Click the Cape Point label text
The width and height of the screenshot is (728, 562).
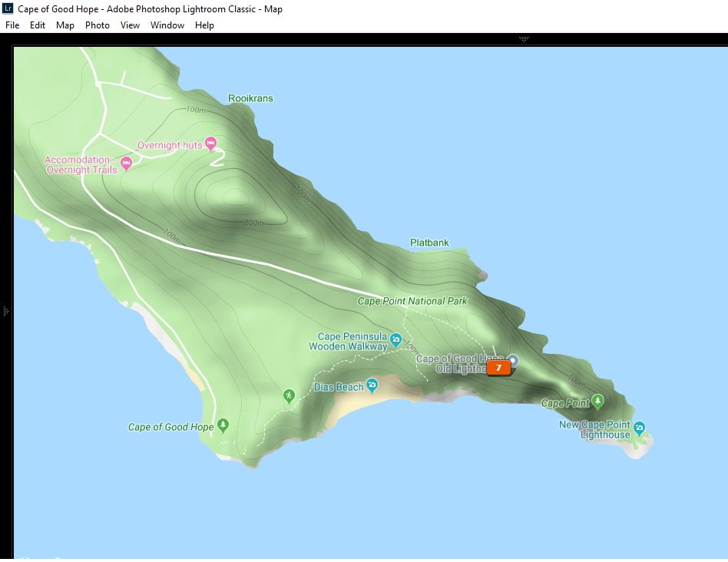point(565,403)
